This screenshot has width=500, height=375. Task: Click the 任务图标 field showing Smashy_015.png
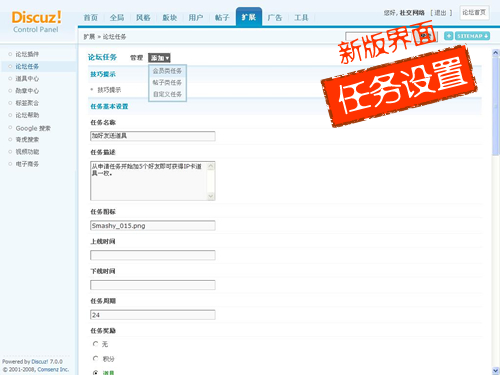153,226
